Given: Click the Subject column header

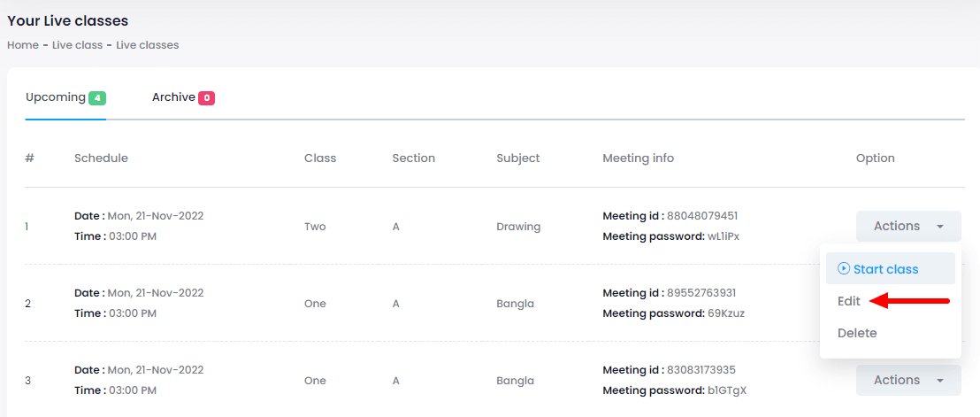Looking at the screenshot, I should click(x=518, y=158).
